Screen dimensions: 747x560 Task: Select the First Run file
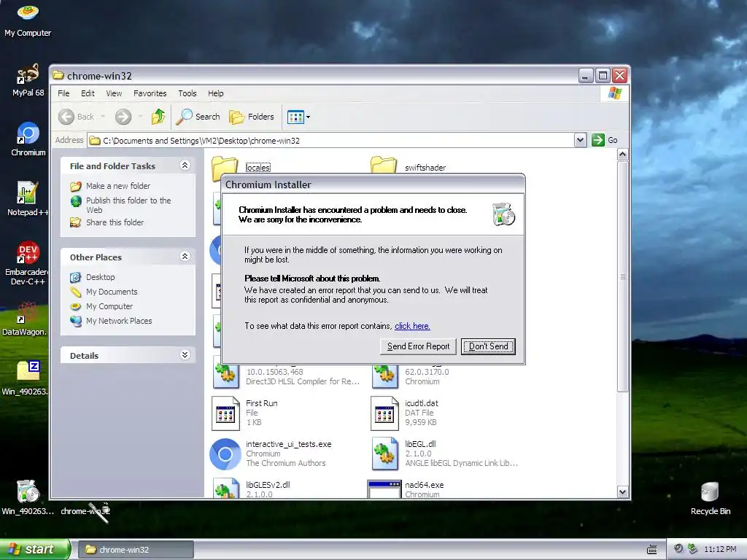click(245, 413)
